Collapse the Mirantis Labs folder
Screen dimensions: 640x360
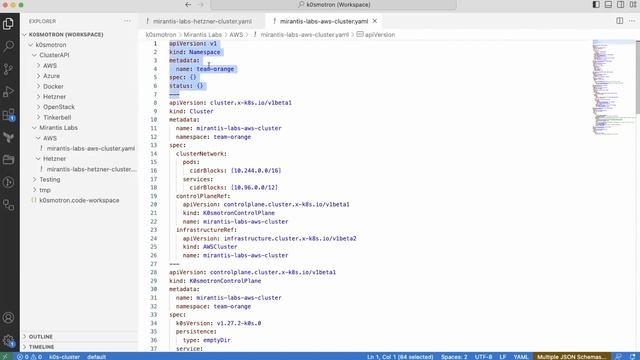pyautogui.click(x=58, y=128)
